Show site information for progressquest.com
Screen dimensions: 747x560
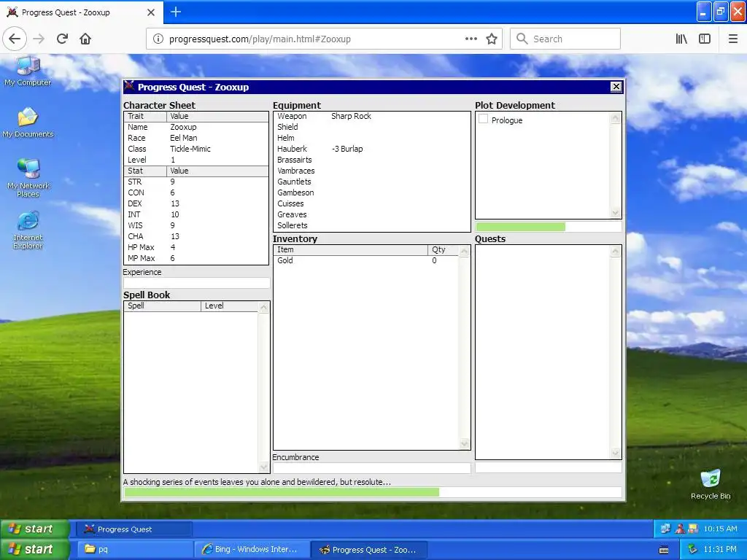(158, 39)
